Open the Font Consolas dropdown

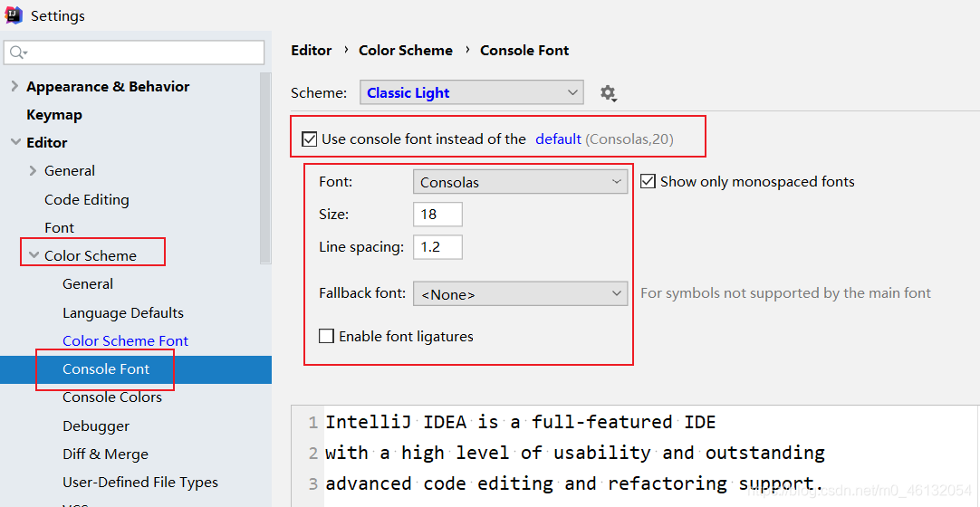pyautogui.click(x=520, y=182)
